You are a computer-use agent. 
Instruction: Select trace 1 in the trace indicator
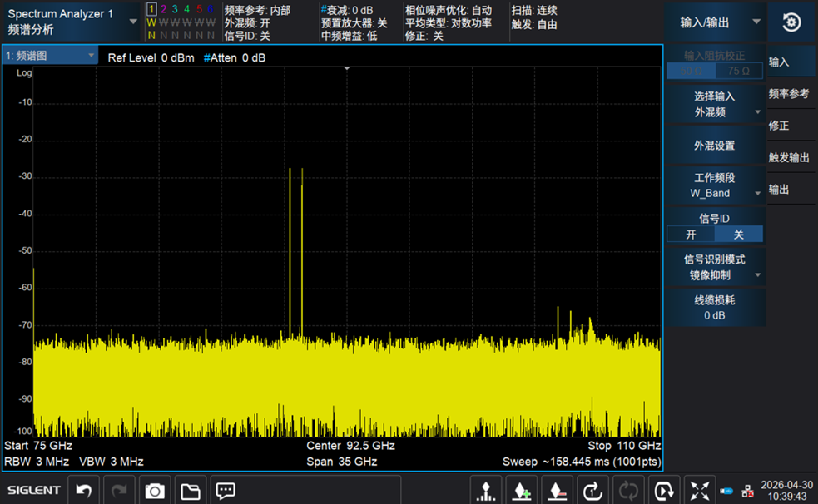[151, 9]
